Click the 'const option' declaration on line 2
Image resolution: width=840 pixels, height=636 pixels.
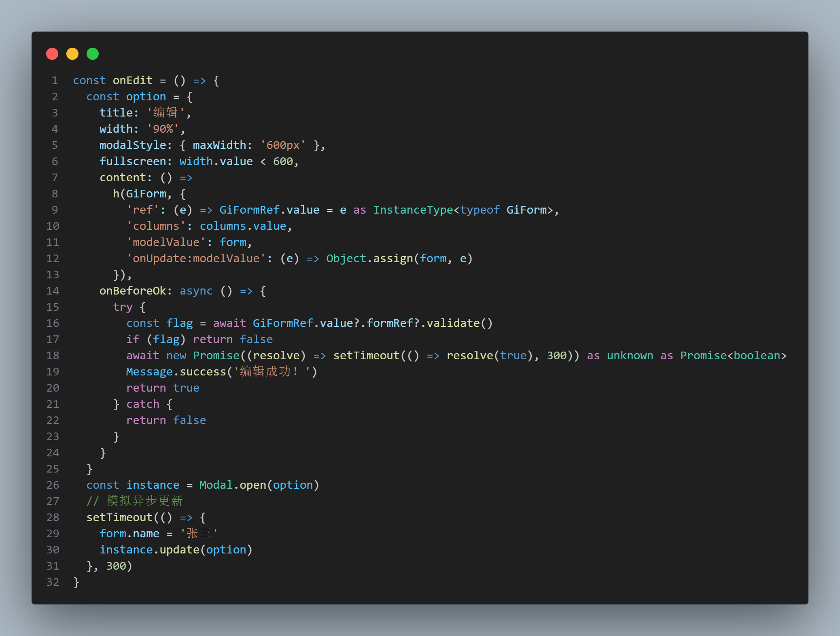126,97
